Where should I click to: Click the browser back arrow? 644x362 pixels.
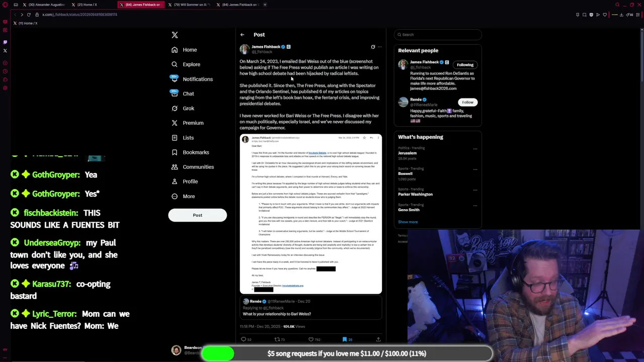point(14,15)
